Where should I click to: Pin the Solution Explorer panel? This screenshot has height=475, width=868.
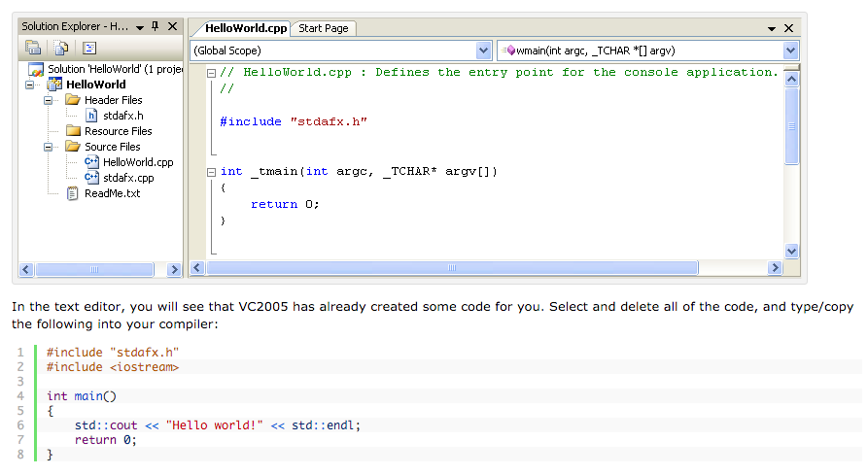(x=156, y=26)
